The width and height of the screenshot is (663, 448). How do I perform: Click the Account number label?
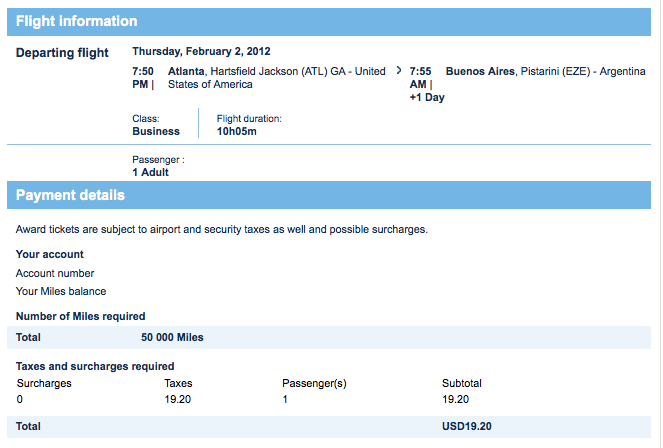(55, 273)
